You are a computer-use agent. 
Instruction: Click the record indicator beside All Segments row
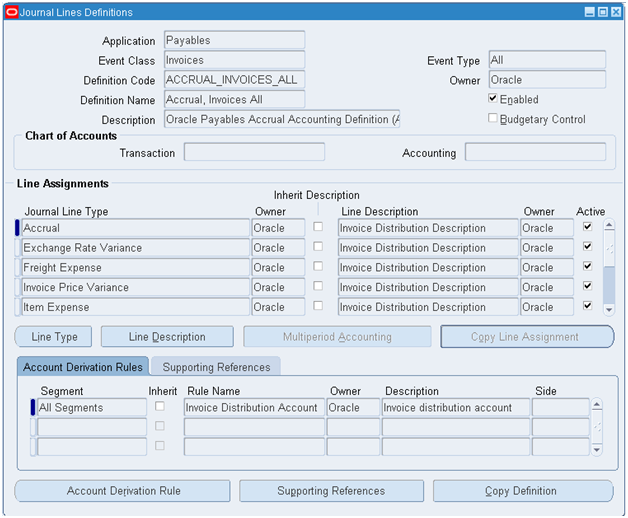(x=33, y=407)
